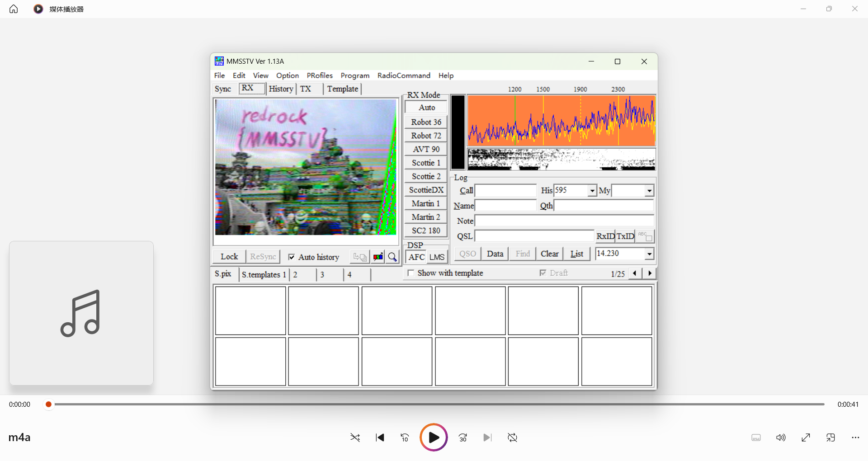Jump to the previous track
This screenshot has height=461, width=868.
(380, 437)
